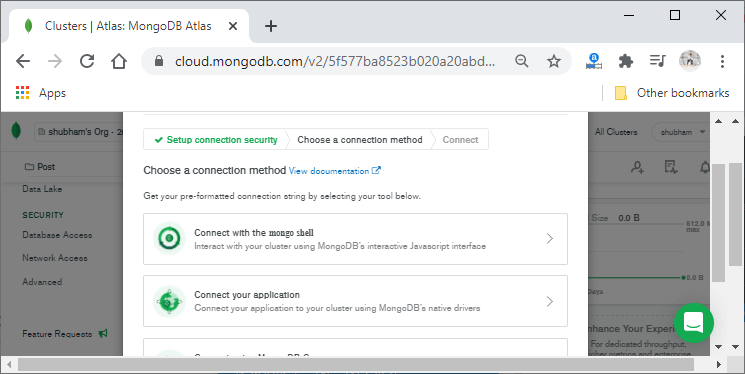Image resolution: width=745 pixels, height=374 pixels.
Task: Click horizontal scrollbar right arrow
Action: click(x=719, y=365)
